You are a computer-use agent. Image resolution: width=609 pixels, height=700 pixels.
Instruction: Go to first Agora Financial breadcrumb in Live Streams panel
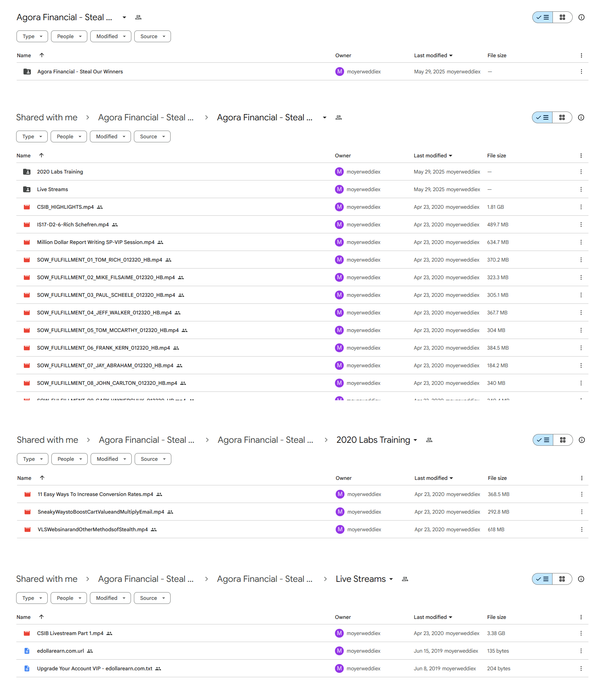146,579
